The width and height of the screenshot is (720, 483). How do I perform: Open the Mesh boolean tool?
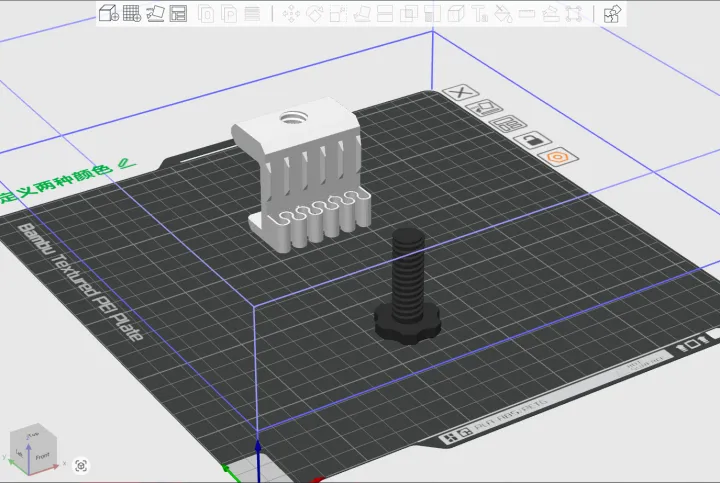coord(409,14)
